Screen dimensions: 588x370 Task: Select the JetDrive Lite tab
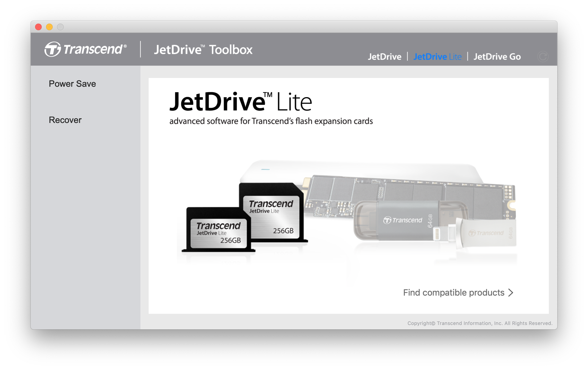437,57
